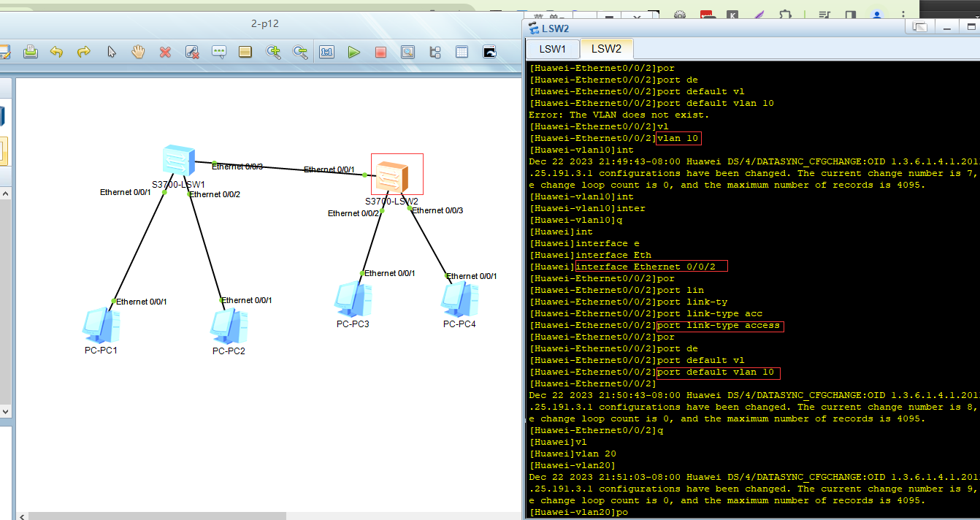This screenshot has width=980, height=520.
Task: Select the arrow pointer tool
Action: coord(111,52)
